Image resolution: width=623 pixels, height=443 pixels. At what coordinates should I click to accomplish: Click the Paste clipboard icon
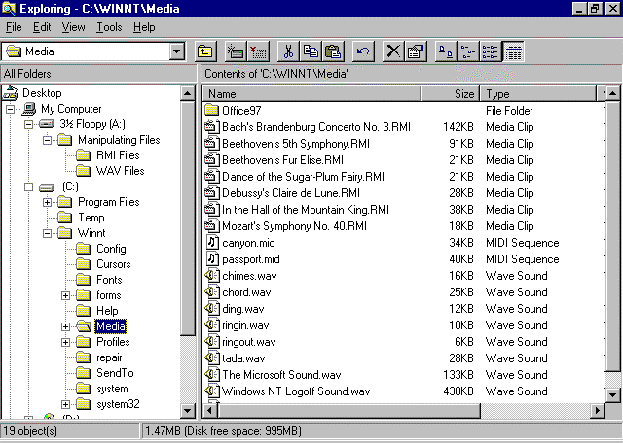pyautogui.click(x=333, y=51)
